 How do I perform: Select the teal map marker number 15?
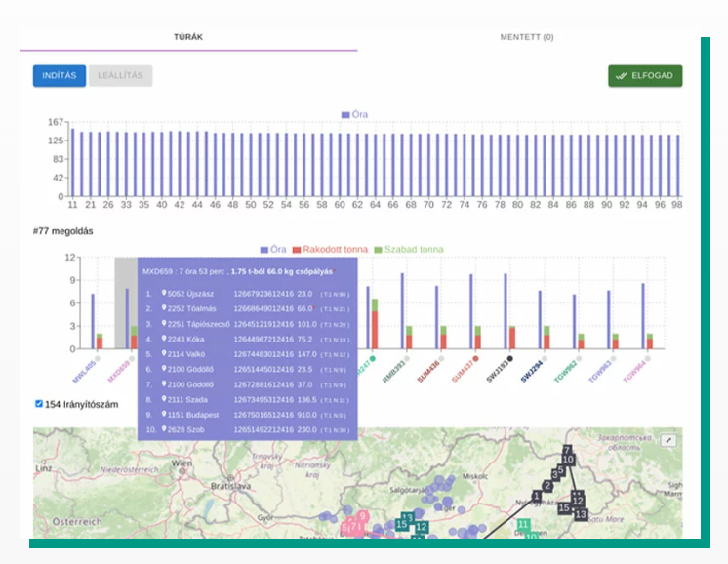[x=402, y=525]
